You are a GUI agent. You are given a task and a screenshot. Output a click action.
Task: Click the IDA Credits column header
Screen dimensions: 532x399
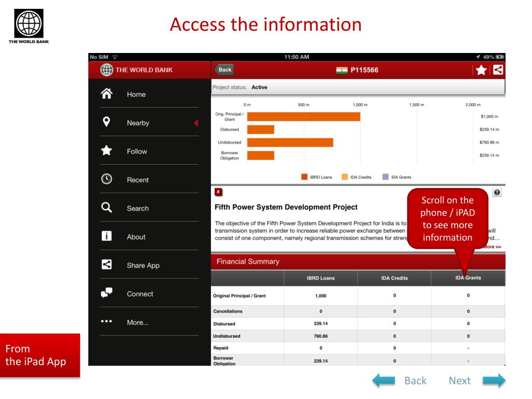tap(394, 278)
